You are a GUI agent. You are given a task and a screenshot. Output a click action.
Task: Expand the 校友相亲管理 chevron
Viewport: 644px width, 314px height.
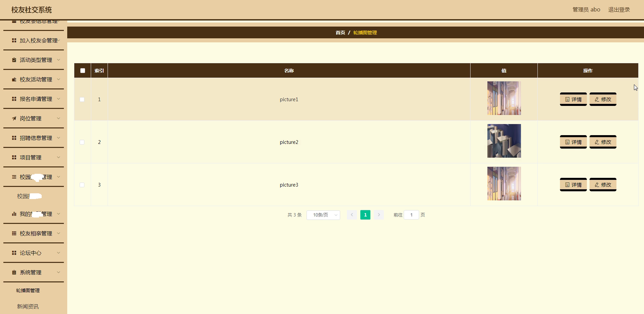[x=58, y=233]
